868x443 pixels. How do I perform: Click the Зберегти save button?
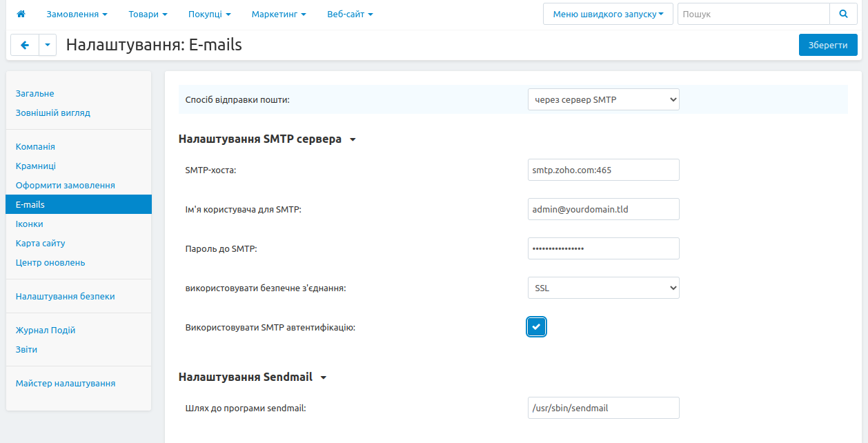(828, 45)
